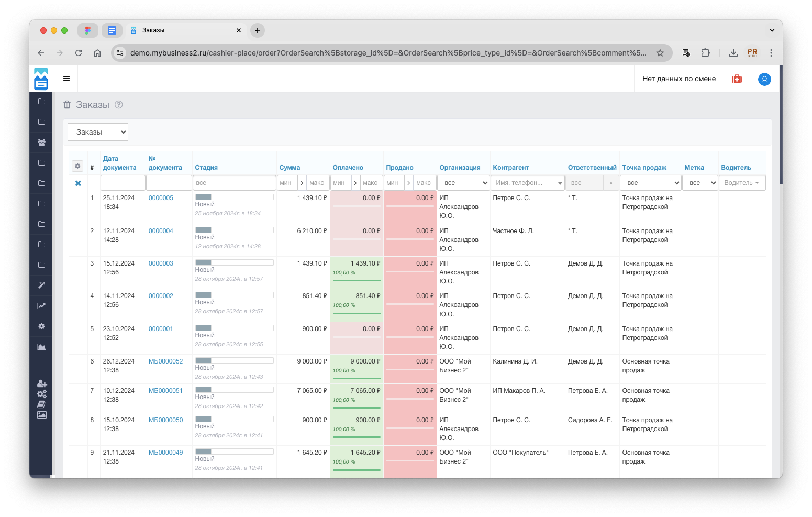Viewport: 812px width, 517px height.
Task: Open the users group sidebar section
Action: tap(41, 142)
